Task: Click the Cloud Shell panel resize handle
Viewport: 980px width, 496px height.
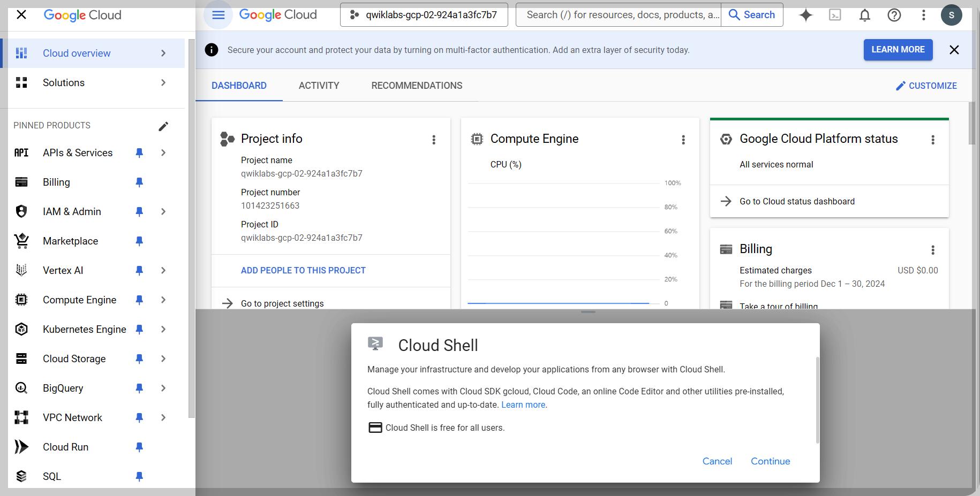Action: pos(588,312)
